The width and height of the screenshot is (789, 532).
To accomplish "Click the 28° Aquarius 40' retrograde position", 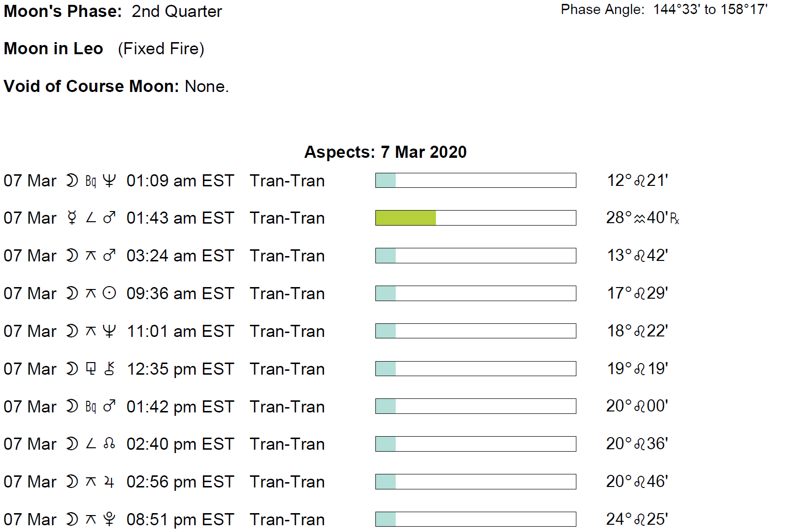I will [x=642, y=218].
